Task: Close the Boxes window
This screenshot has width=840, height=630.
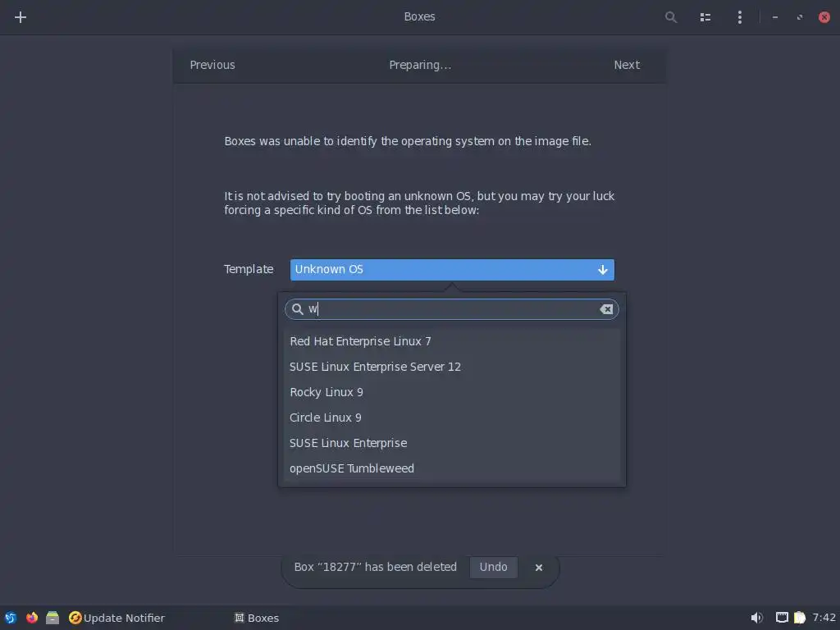Action: coord(824,17)
